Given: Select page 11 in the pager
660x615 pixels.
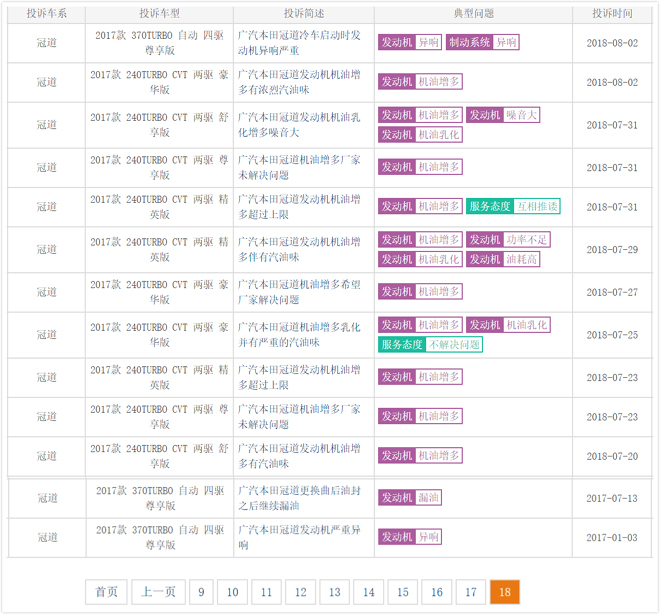Looking at the screenshot, I should [x=266, y=592].
